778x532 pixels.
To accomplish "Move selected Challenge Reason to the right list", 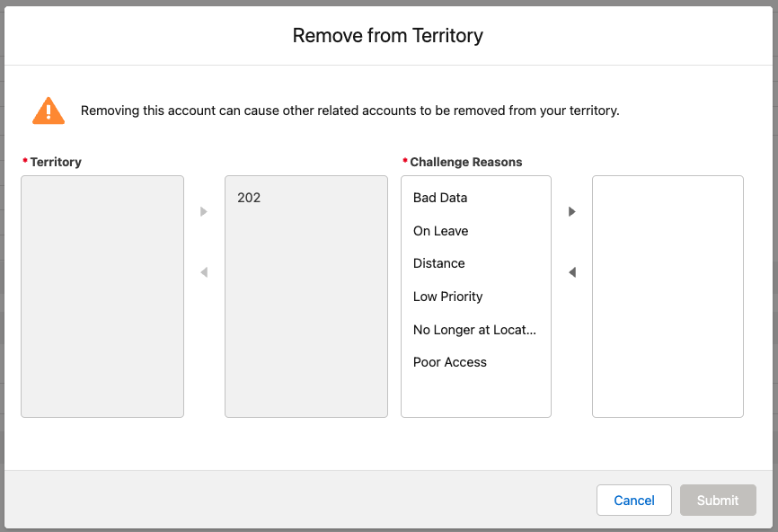I will tap(572, 212).
